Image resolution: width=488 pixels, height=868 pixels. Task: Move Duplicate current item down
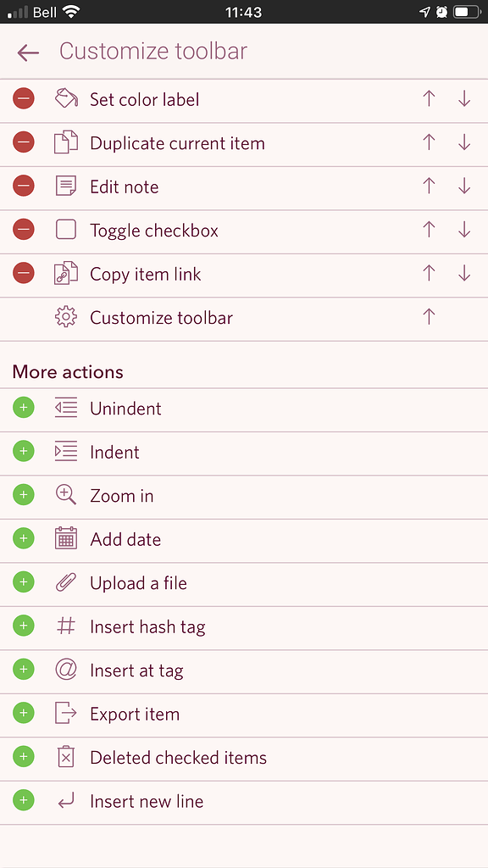pyautogui.click(x=464, y=142)
